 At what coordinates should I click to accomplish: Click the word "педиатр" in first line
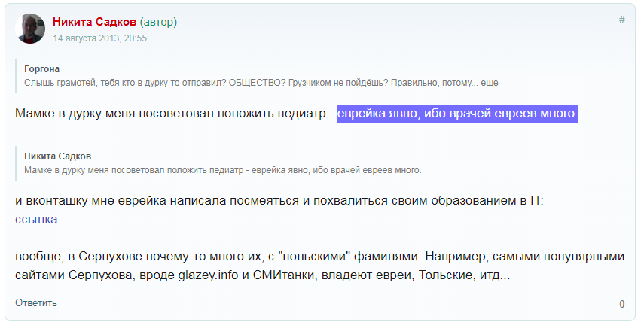coord(298,114)
